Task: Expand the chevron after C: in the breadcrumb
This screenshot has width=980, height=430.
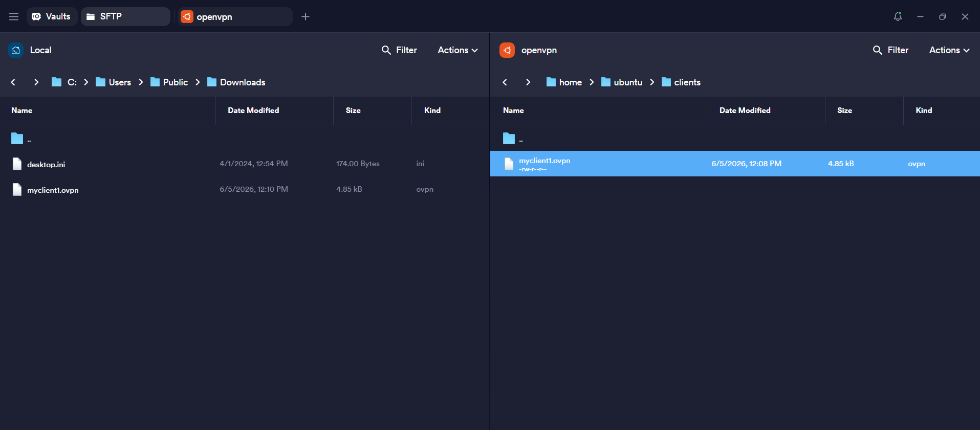Action: pos(86,82)
